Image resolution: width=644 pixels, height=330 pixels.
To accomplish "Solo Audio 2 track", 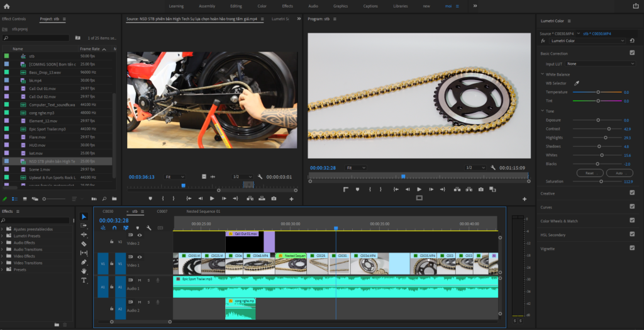I will click(x=148, y=302).
